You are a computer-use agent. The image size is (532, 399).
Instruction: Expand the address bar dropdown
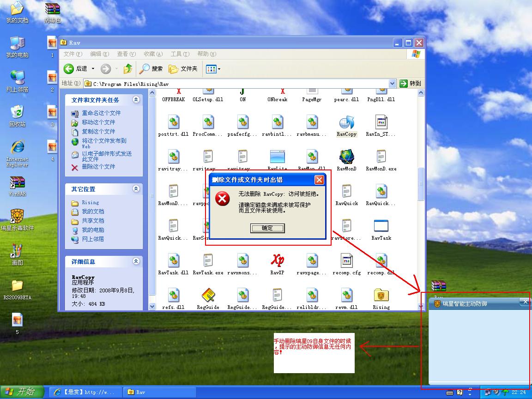392,84
